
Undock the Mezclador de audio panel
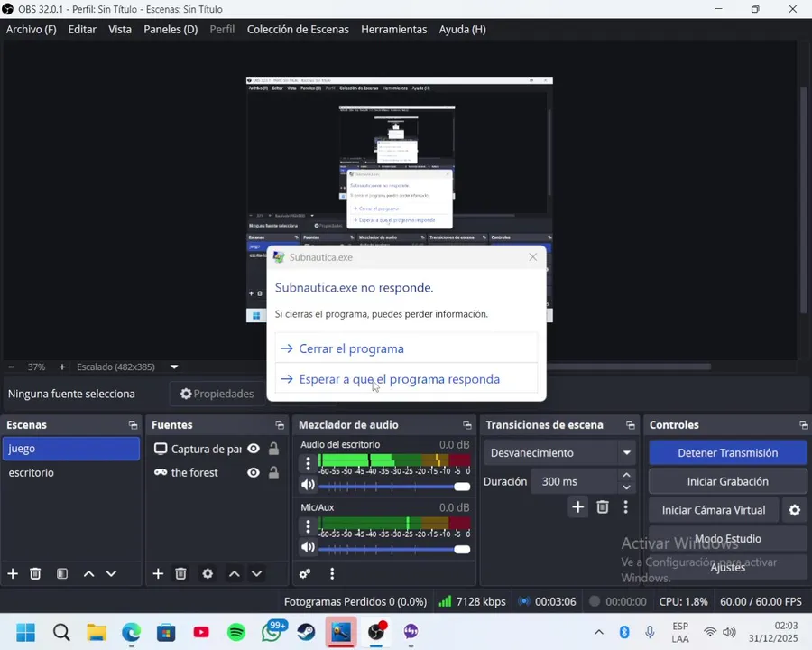coord(467,425)
